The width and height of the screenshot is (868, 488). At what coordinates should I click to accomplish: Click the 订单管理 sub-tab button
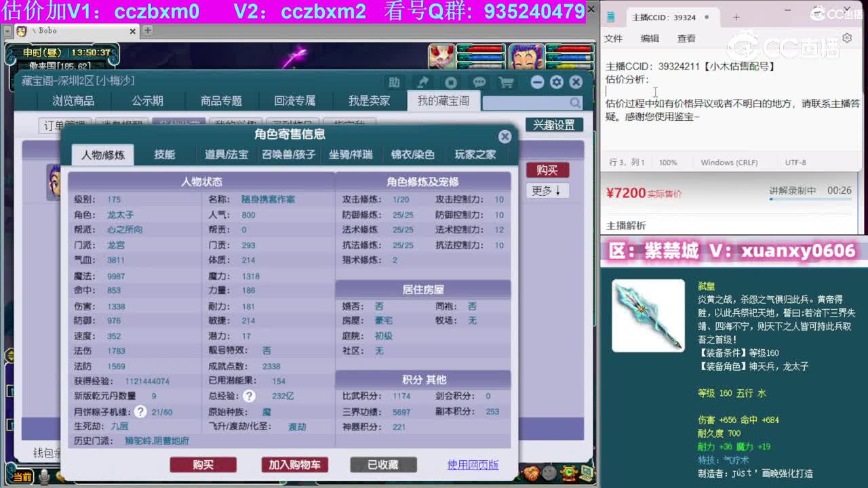(x=64, y=125)
